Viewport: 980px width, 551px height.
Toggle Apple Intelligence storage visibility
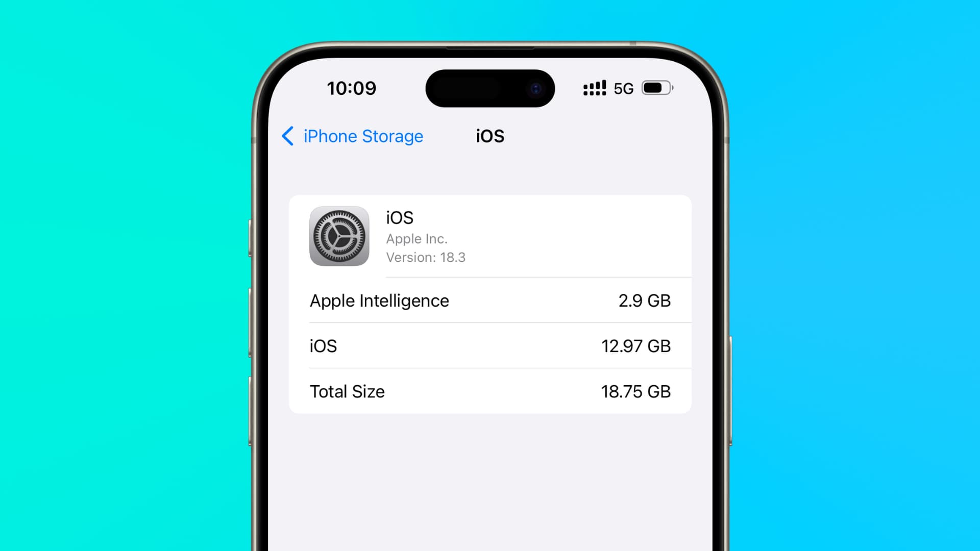coord(490,300)
